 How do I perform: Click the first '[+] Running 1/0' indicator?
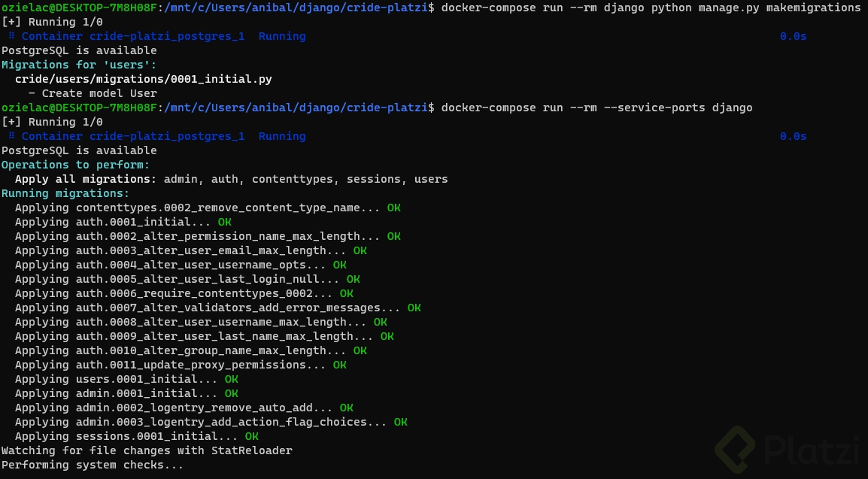point(52,22)
